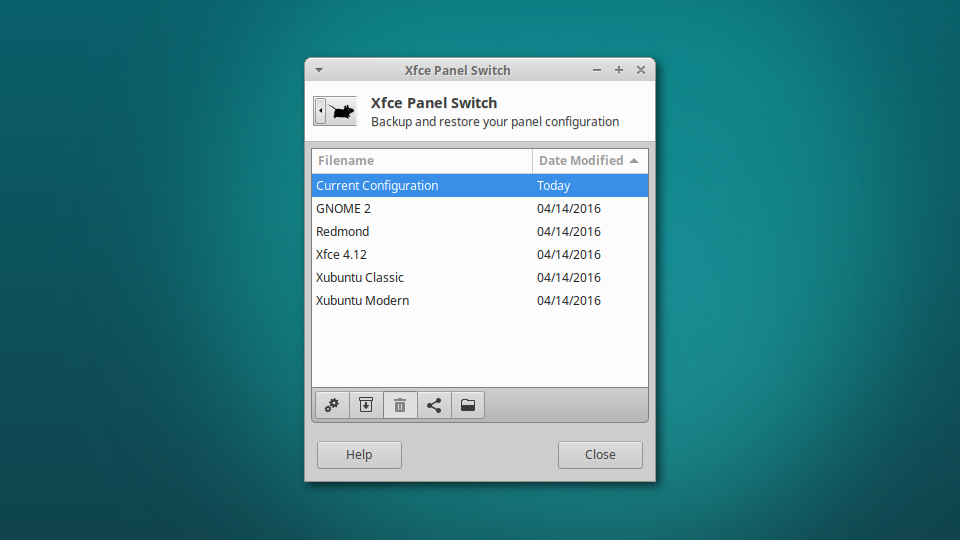Screen dimensions: 960x540
Task: Export configuration using the share icon
Action: 434,405
